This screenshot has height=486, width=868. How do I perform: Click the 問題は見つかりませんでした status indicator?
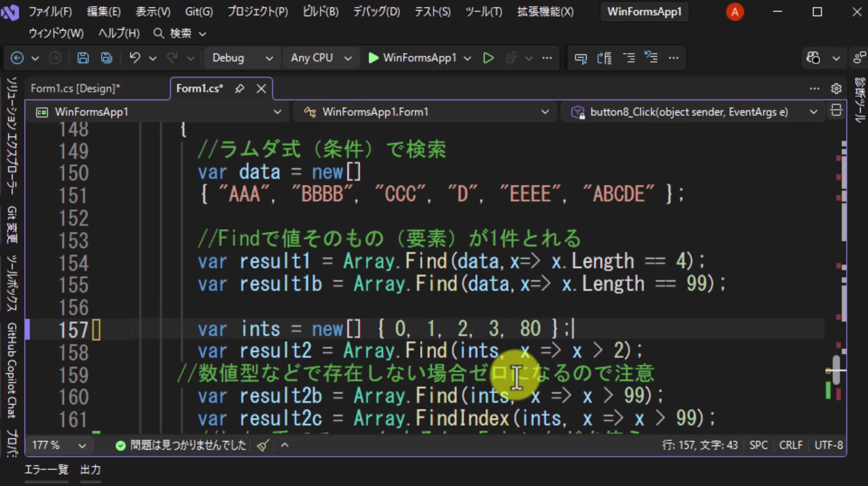coord(181,445)
